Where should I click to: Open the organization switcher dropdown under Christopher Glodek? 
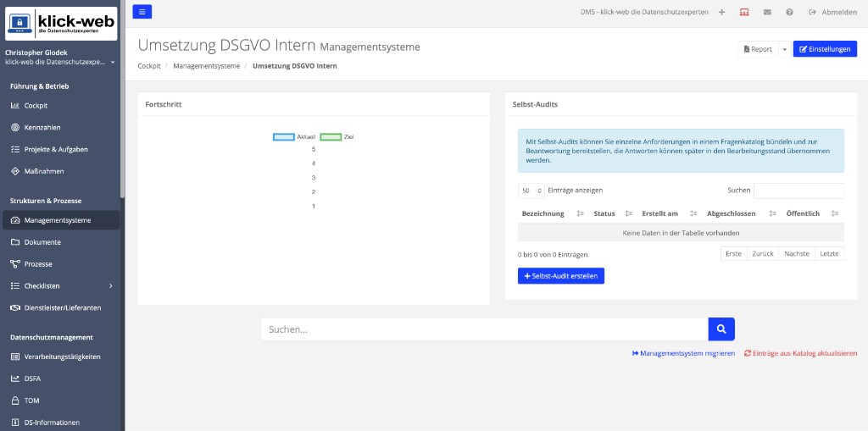(60, 62)
